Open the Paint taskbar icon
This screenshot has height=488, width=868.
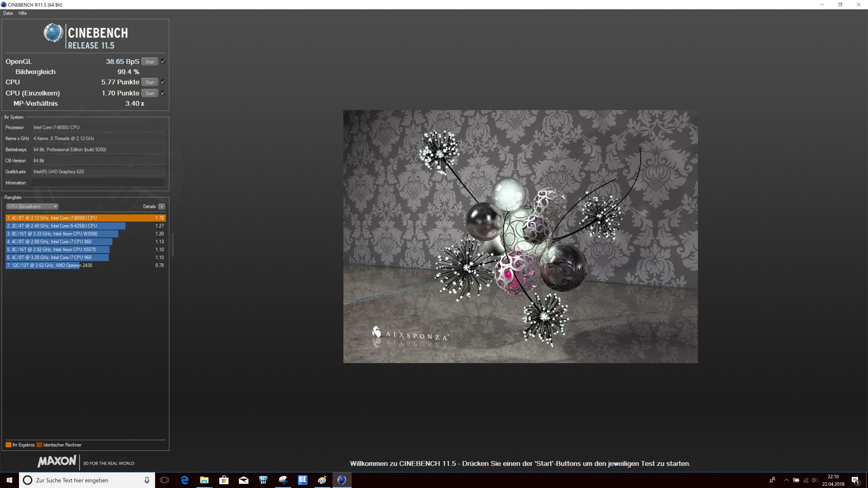click(x=322, y=480)
